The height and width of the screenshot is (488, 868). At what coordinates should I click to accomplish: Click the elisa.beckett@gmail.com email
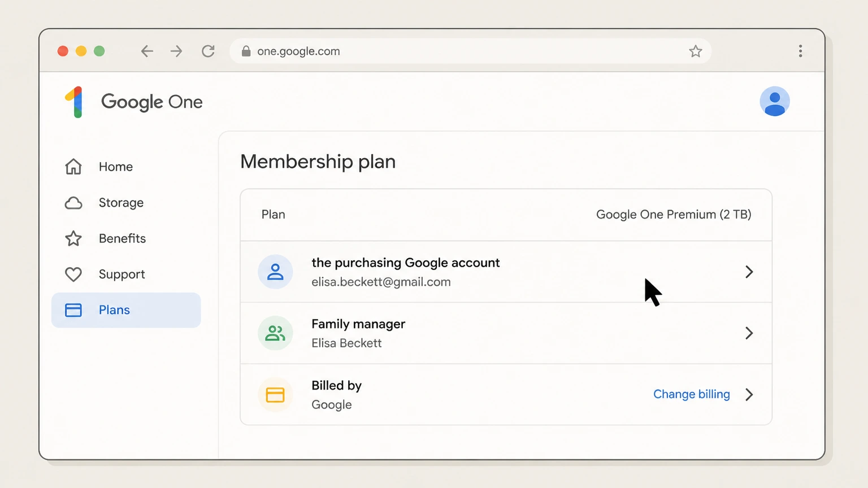[381, 282]
